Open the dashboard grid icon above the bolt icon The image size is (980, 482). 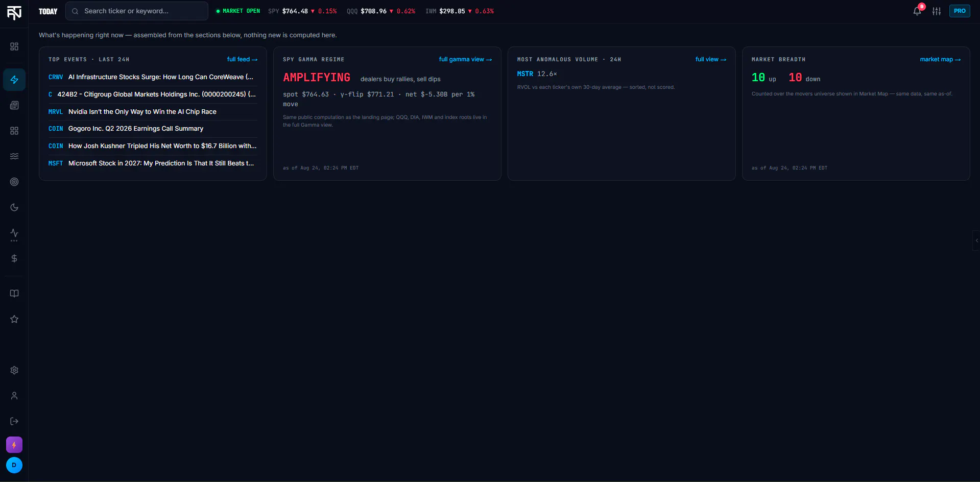coord(14,46)
